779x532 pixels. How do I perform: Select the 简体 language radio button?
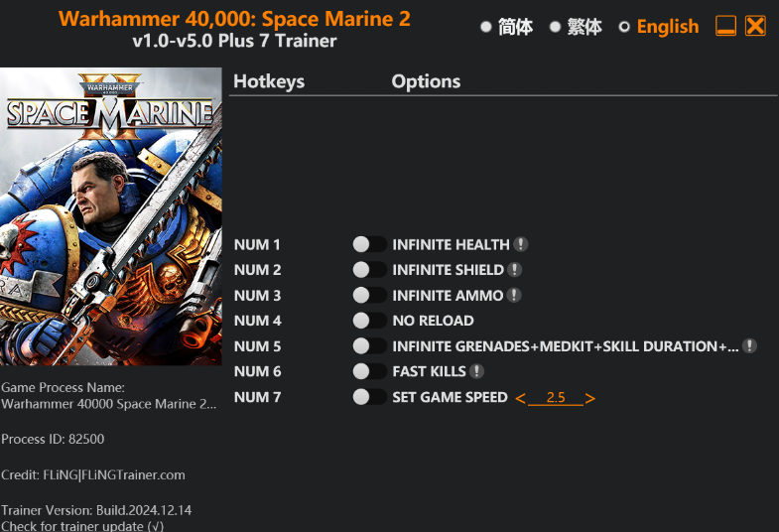[486, 27]
